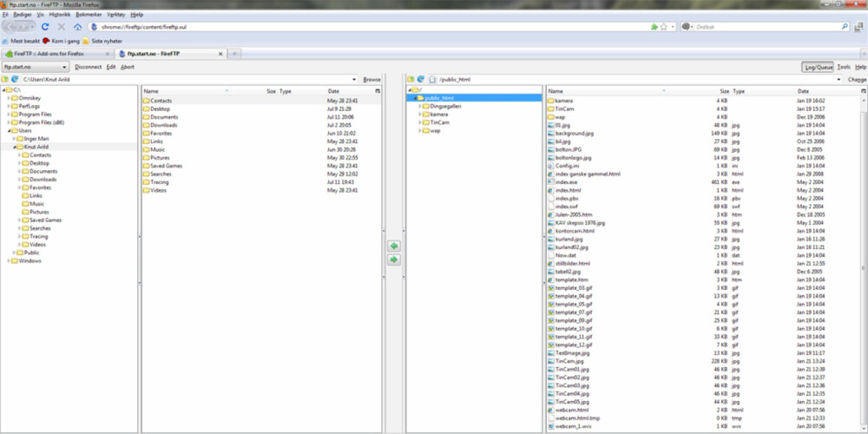Image resolution: width=868 pixels, height=434 pixels.
Task: Expand the Windows folder tree node
Action: (9, 260)
